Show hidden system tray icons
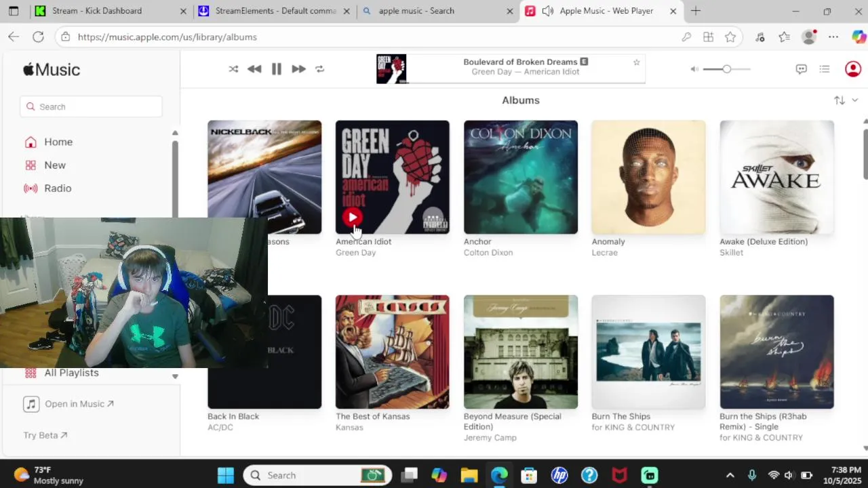 pyautogui.click(x=730, y=475)
